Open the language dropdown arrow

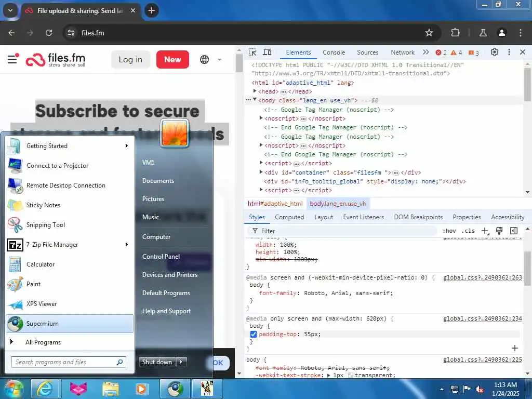click(220, 60)
